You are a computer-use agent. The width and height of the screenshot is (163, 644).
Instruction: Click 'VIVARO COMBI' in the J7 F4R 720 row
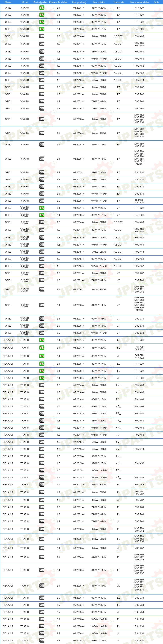pyautogui.click(x=25, y=208)
